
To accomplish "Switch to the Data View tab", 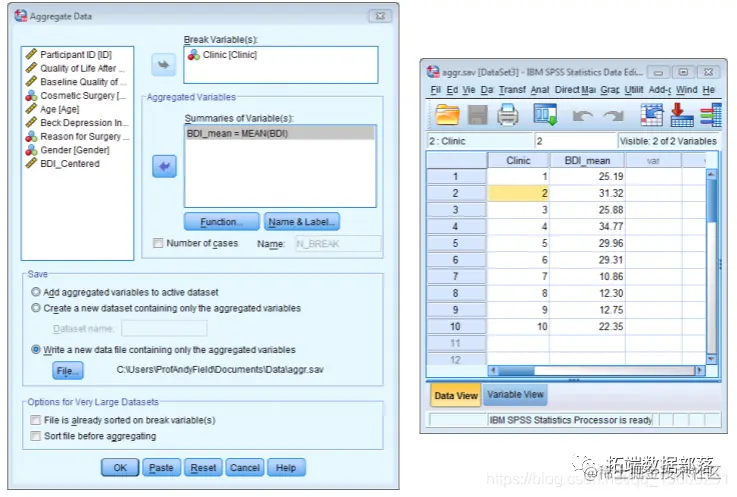I will pyautogui.click(x=456, y=395).
